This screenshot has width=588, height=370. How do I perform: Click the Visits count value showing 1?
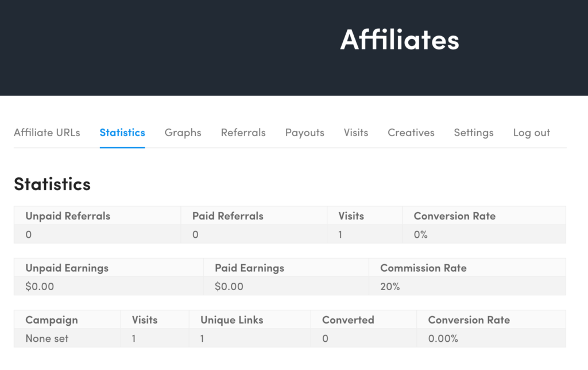point(339,234)
